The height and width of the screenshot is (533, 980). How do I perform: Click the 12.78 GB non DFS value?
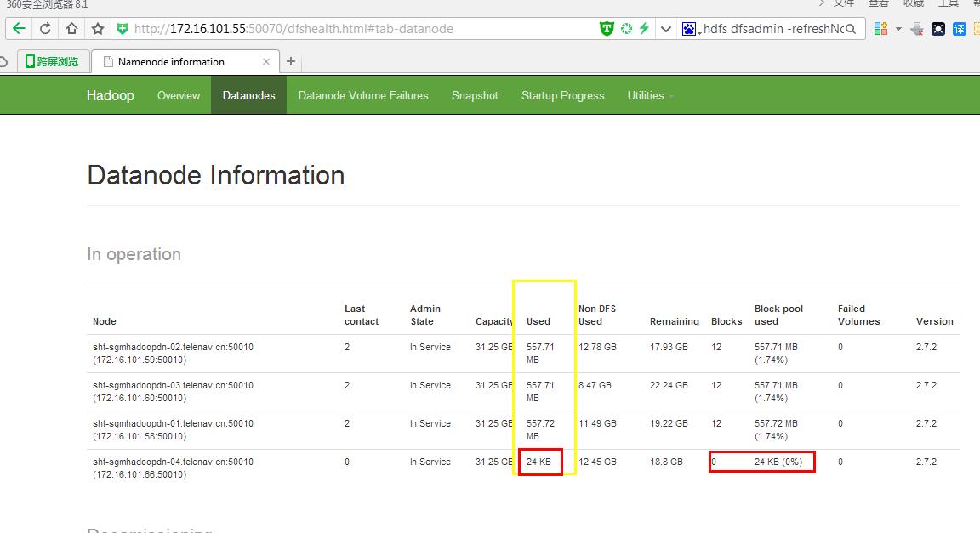tap(597, 347)
